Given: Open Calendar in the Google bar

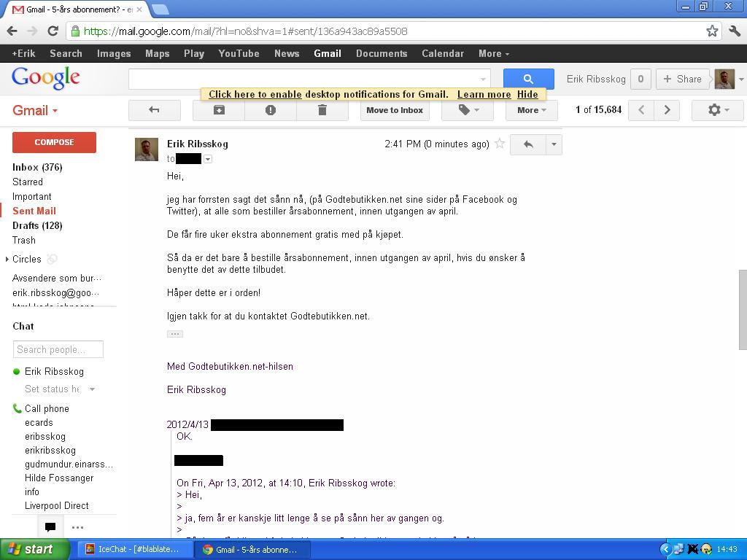Looking at the screenshot, I should 443,53.
